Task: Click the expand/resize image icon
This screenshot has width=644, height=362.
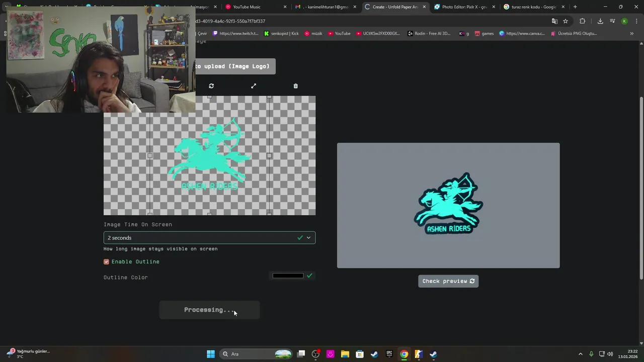Action: point(254,86)
